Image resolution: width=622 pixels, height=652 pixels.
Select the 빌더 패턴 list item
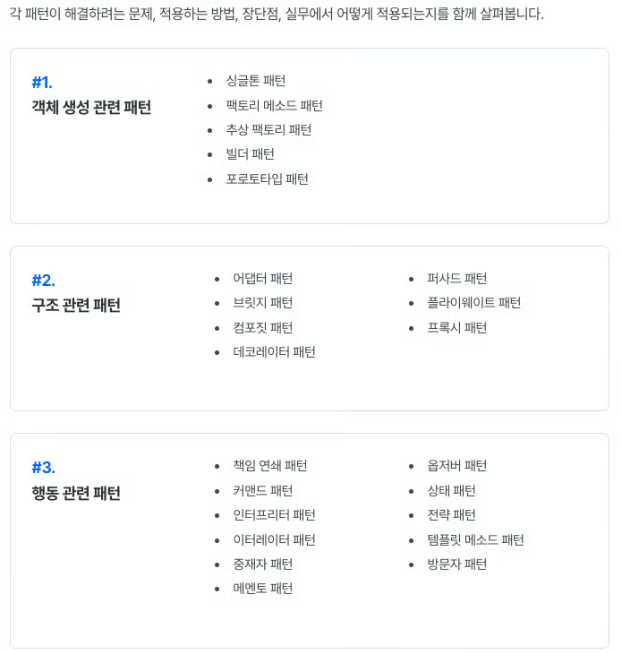coord(250,154)
